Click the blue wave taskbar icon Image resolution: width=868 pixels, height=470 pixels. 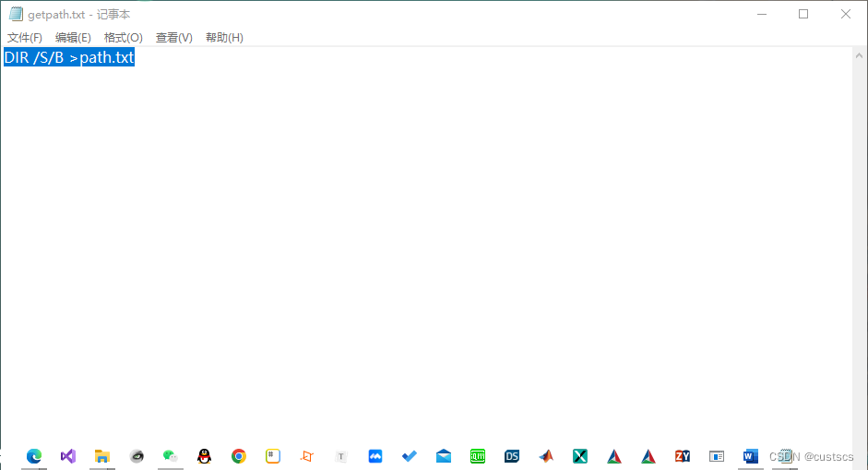point(375,456)
